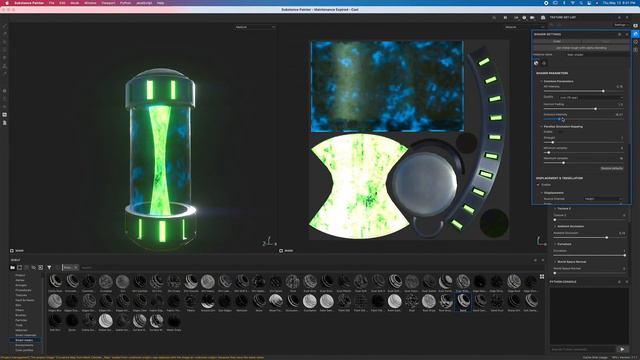Open the Mode menu

click(75, 3)
